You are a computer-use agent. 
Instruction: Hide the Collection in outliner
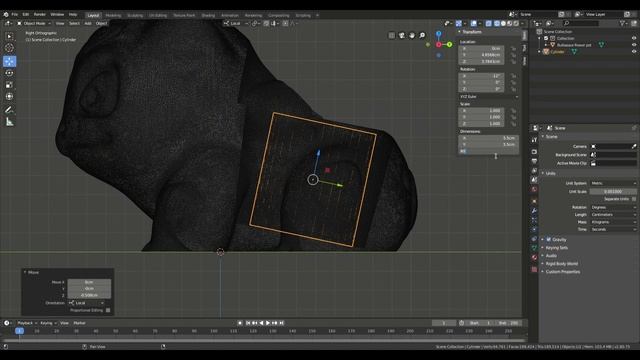(x=634, y=38)
